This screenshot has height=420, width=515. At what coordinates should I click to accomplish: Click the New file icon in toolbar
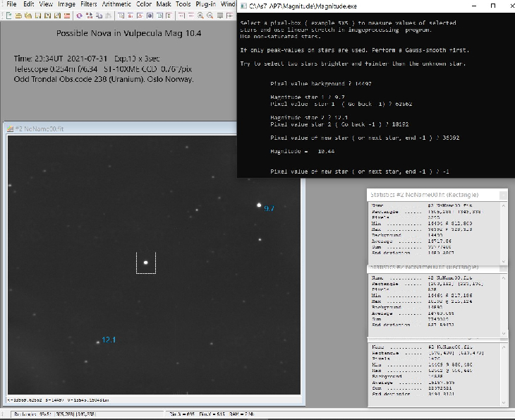9,16
